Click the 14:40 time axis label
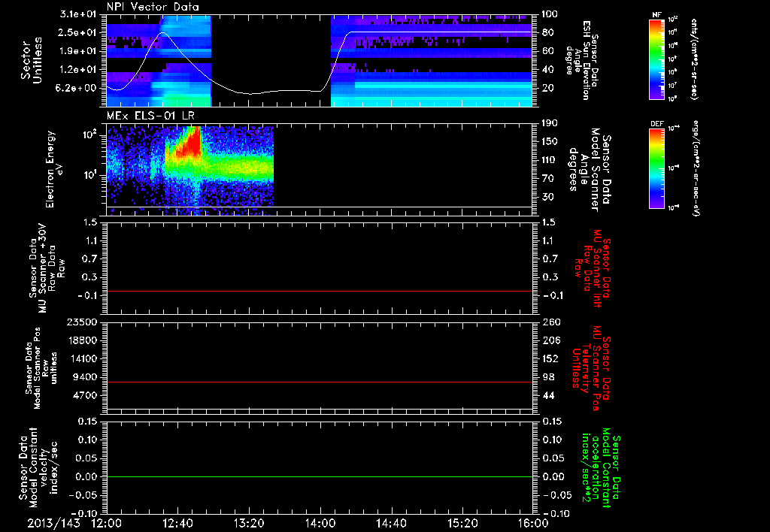770x532 pixels. [391, 523]
